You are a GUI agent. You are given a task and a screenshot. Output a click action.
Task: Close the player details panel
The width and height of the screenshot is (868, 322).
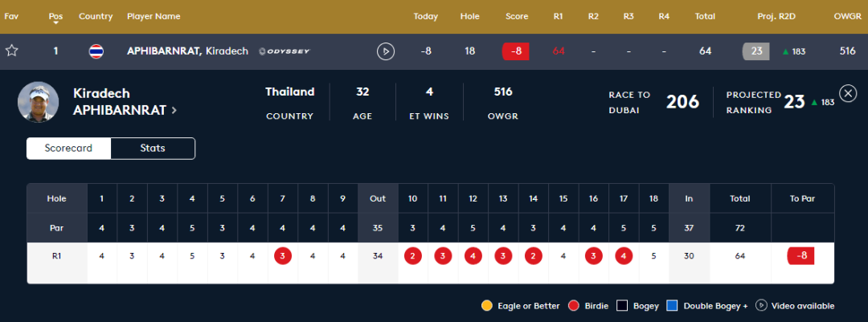click(848, 93)
